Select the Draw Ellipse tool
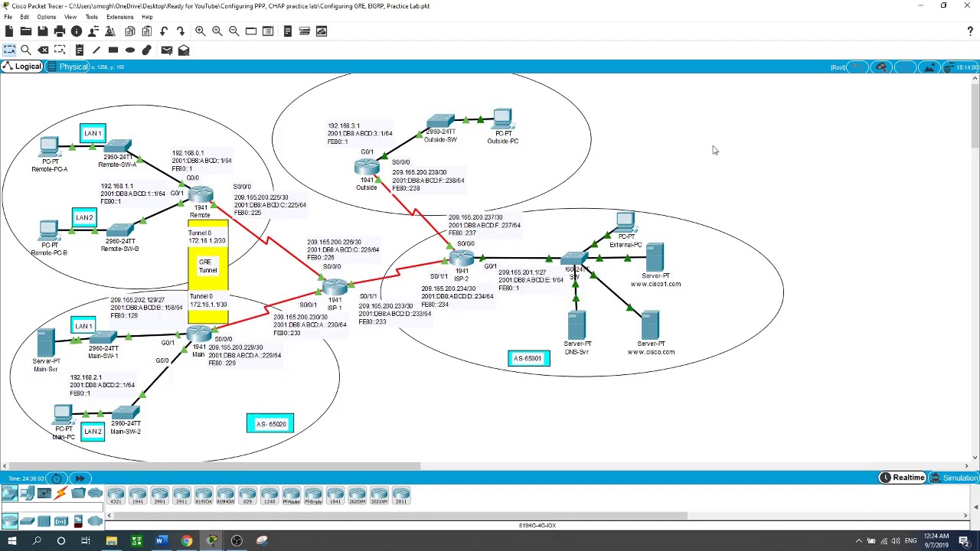The width and height of the screenshot is (980, 551). (x=130, y=50)
